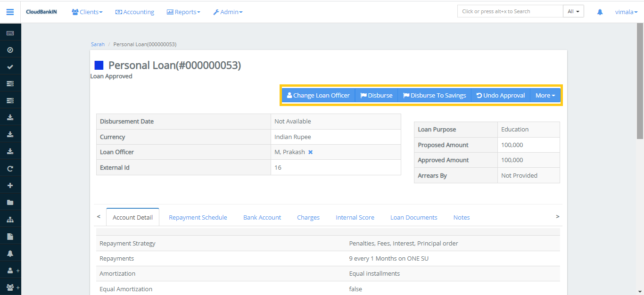
Task: Open the notifications bell in top bar
Action: click(x=600, y=12)
